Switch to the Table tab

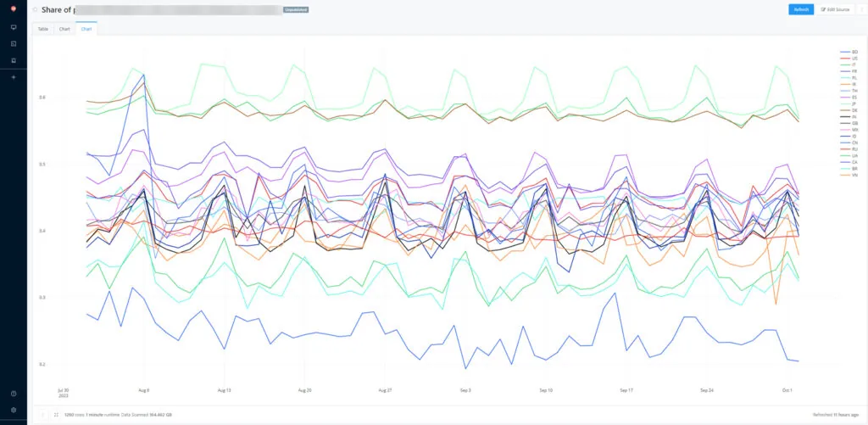[x=43, y=29]
